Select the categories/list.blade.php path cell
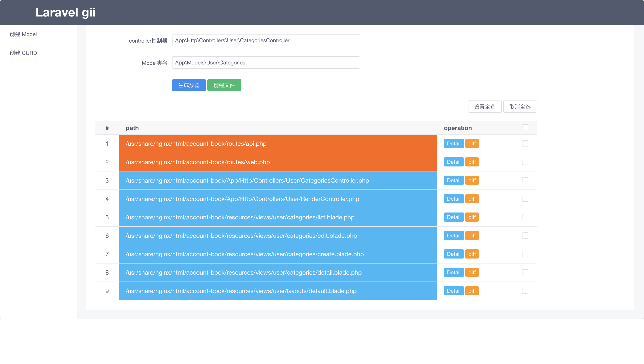This screenshot has height=364, width=644. point(278,217)
